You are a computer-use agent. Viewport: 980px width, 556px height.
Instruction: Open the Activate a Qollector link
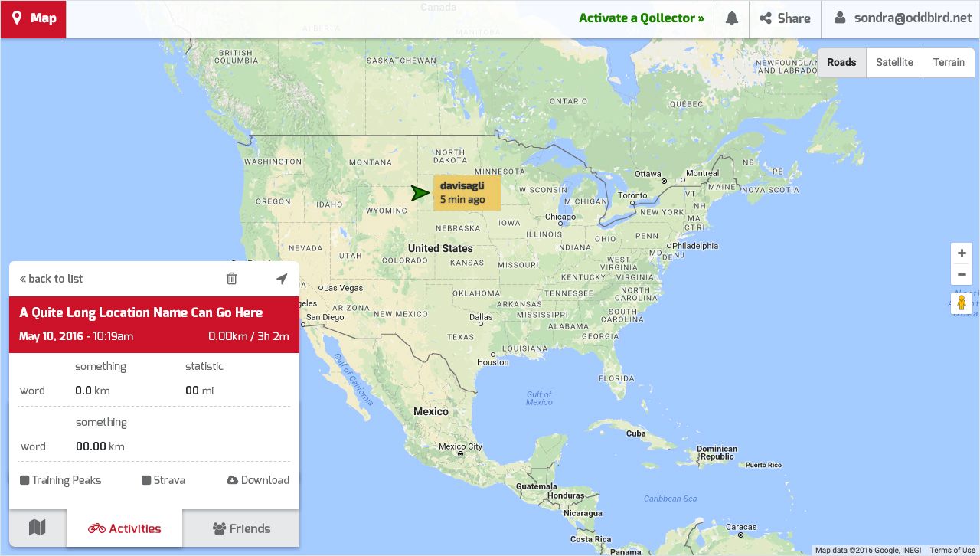[x=641, y=18]
